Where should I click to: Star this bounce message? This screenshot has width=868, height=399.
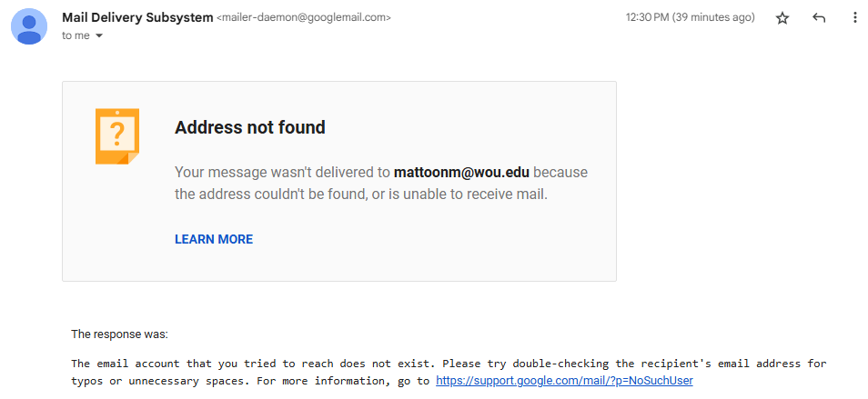pos(782,18)
